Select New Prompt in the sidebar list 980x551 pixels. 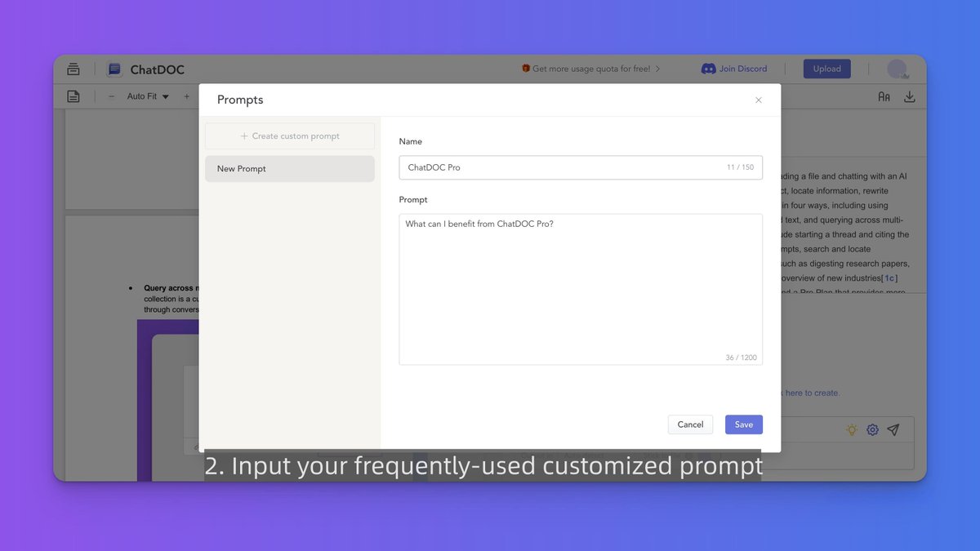pos(290,169)
